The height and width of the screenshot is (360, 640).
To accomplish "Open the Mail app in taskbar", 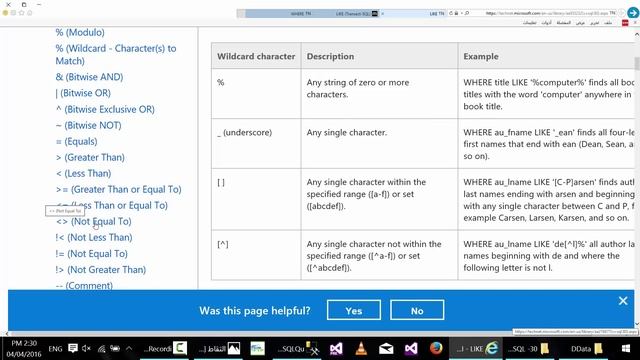I will (x=386, y=349).
